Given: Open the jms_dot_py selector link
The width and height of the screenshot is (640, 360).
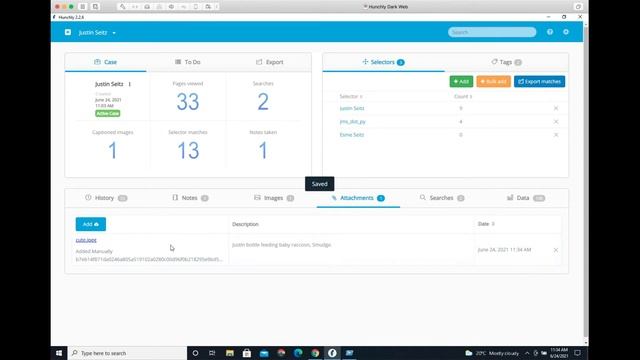Looking at the screenshot, I should coord(353,122).
